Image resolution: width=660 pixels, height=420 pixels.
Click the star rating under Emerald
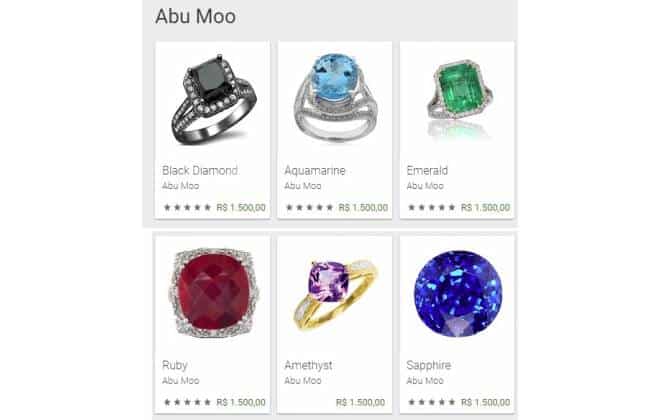tap(432, 207)
